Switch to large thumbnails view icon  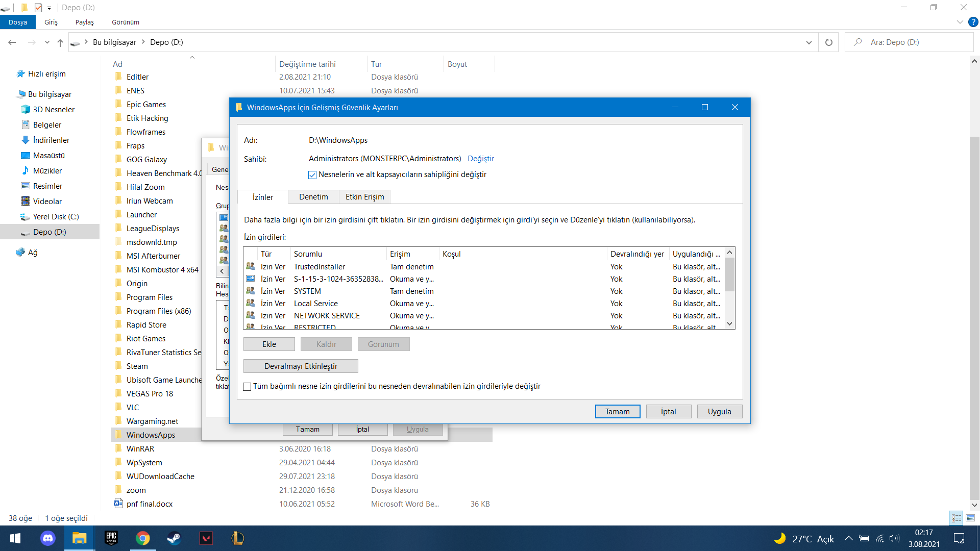click(x=970, y=518)
